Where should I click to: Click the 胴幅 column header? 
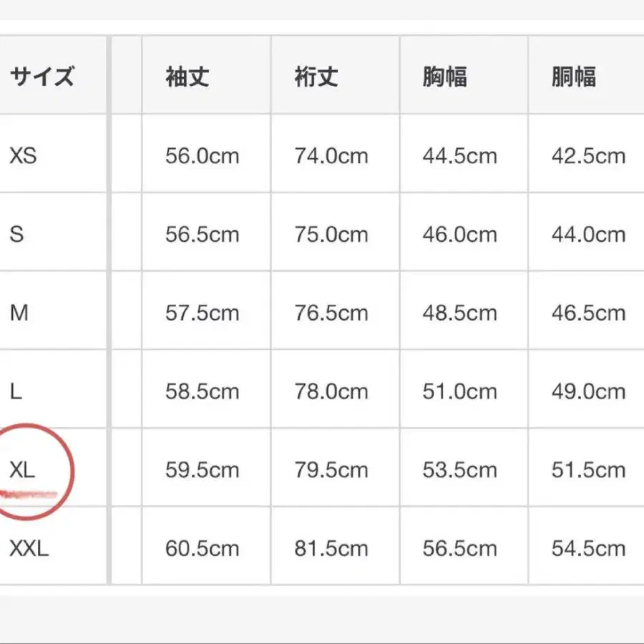pos(574,77)
